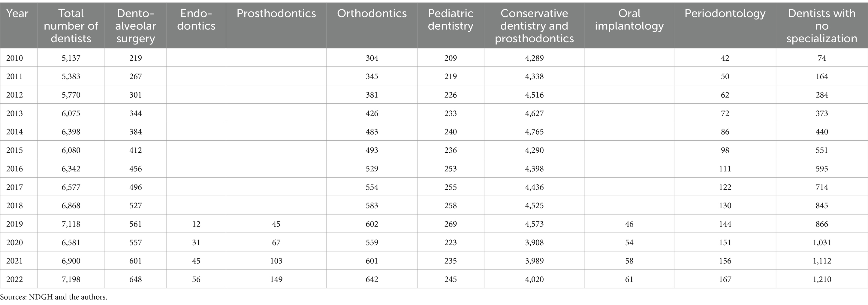Screen dimensions: 868x305
Task: Select the Periodontology column header
Action: pos(725,14)
